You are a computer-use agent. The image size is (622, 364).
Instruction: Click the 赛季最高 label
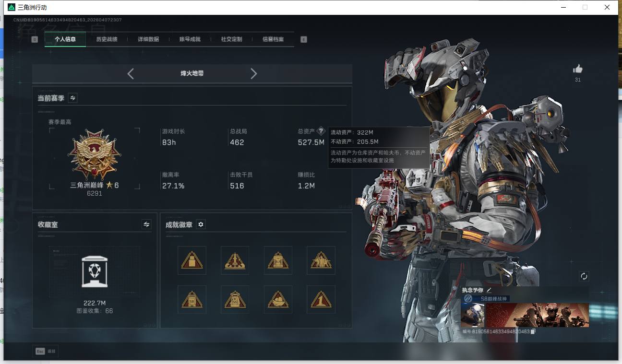pos(60,122)
